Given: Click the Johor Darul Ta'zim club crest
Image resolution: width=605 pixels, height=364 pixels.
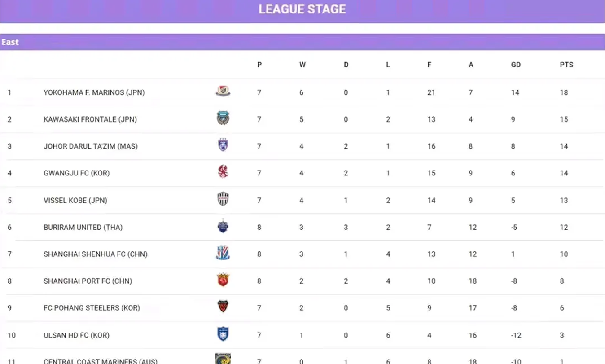Looking at the screenshot, I should click(223, 145).
